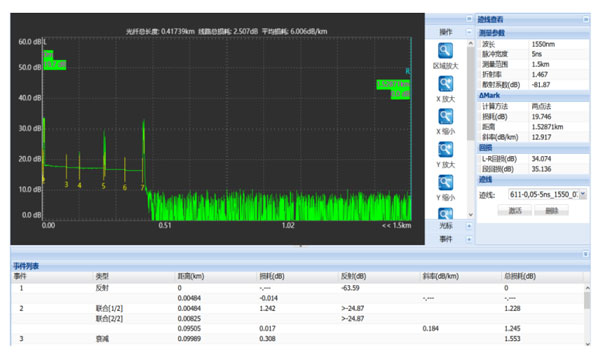Click the partially visible magnifier icon below Y 缩小
The height and width of the screenshot is (361, 600).
click(x=445, y=213)
